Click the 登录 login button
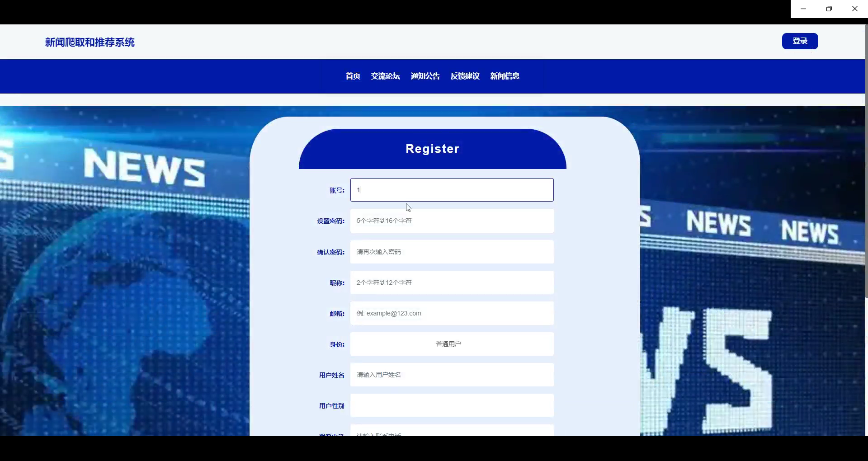This screenshot has height=461, width=868. 800,41
